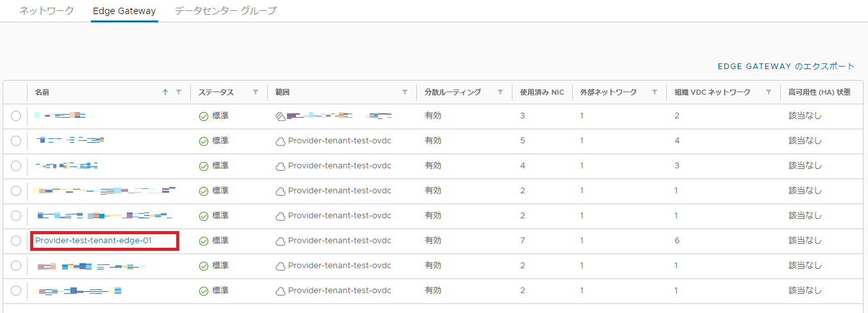
Task: Open the データセンター グループ tab
Action: point(225,11)
